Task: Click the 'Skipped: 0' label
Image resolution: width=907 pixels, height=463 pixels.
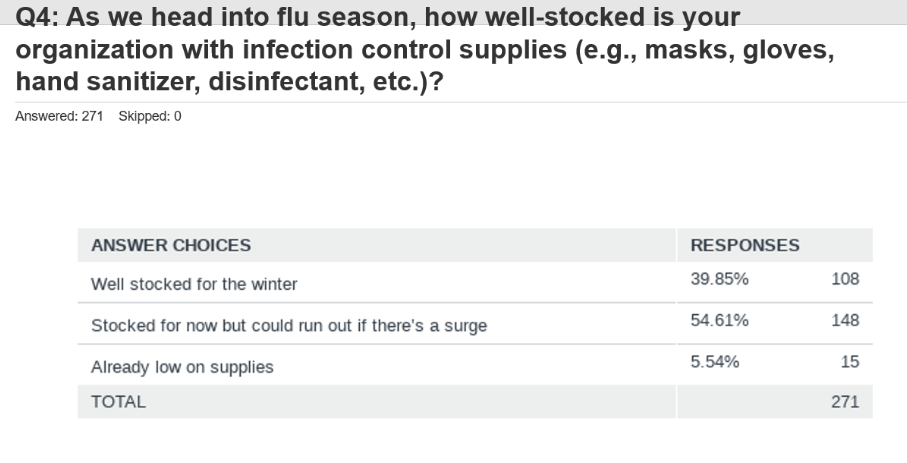Action: pos(150,116)
